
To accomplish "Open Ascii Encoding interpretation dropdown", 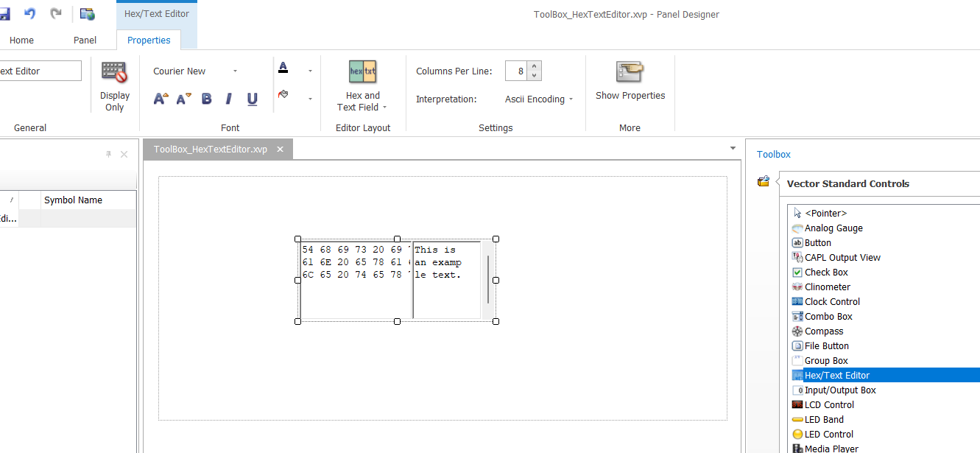I will [539, 99].
